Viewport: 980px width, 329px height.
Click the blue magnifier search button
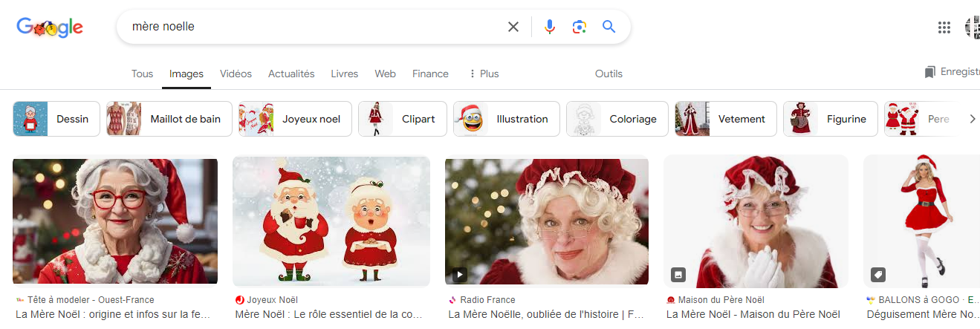tap(609, 27)
